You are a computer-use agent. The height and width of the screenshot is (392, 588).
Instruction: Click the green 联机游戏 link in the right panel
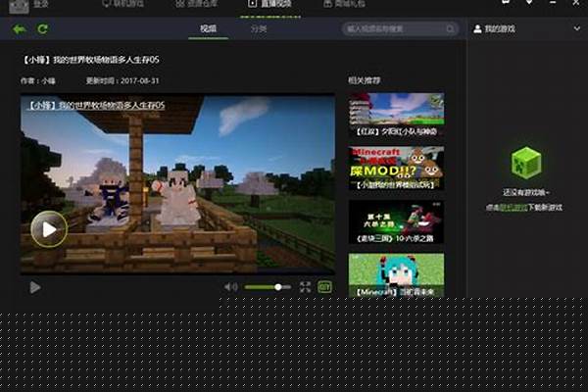click(x=513, y=208)
